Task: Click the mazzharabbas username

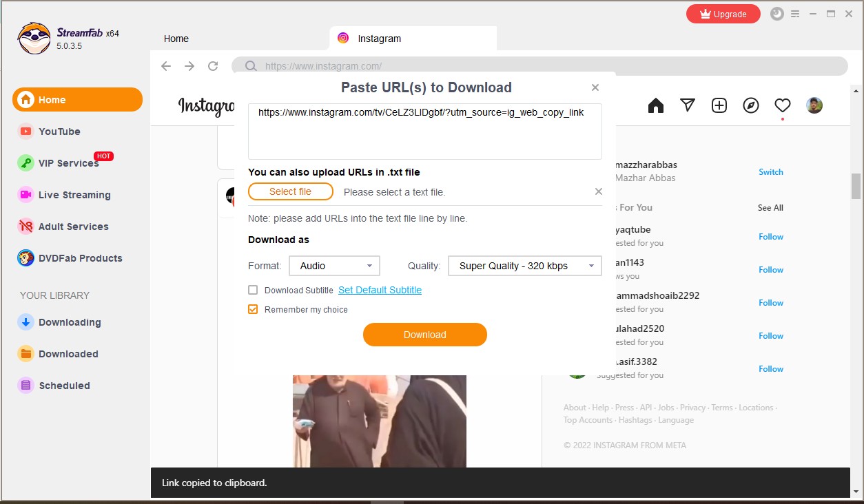Action: click(x=646, y=165)
